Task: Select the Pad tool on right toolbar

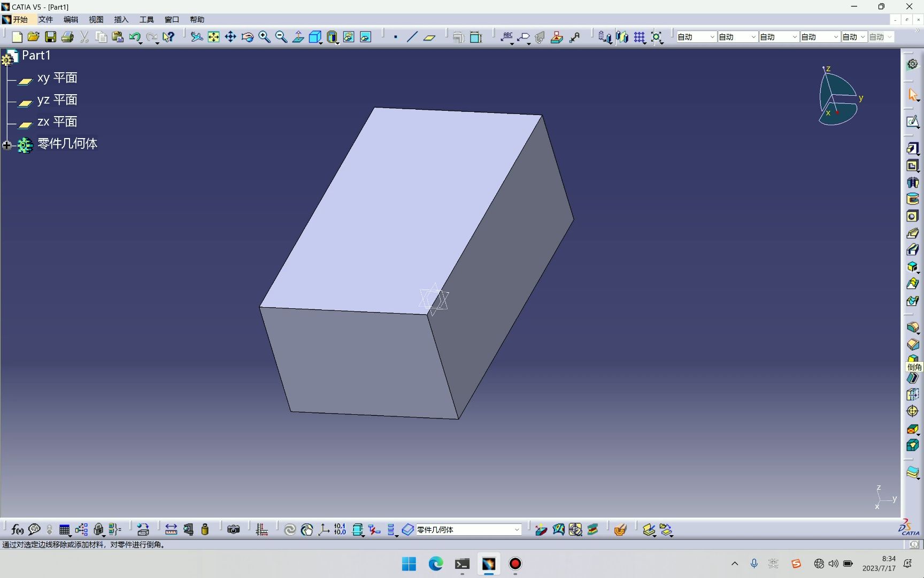Action: [912, 149]
